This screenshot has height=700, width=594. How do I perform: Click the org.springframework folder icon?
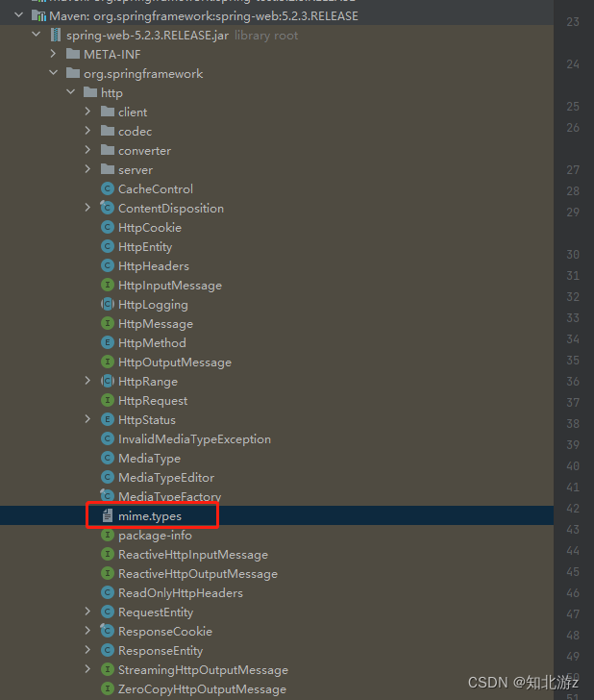73,73
